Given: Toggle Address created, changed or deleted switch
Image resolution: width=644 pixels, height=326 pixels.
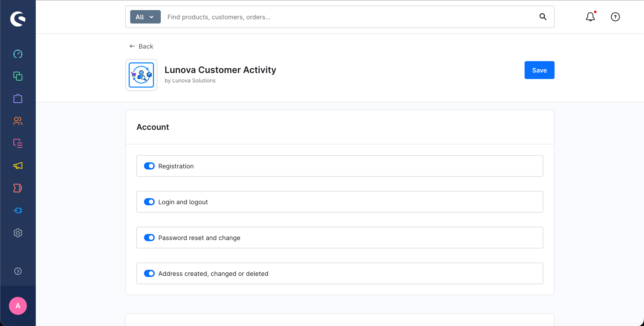Looking at the screenshot, I should click(x=149, y=273).
